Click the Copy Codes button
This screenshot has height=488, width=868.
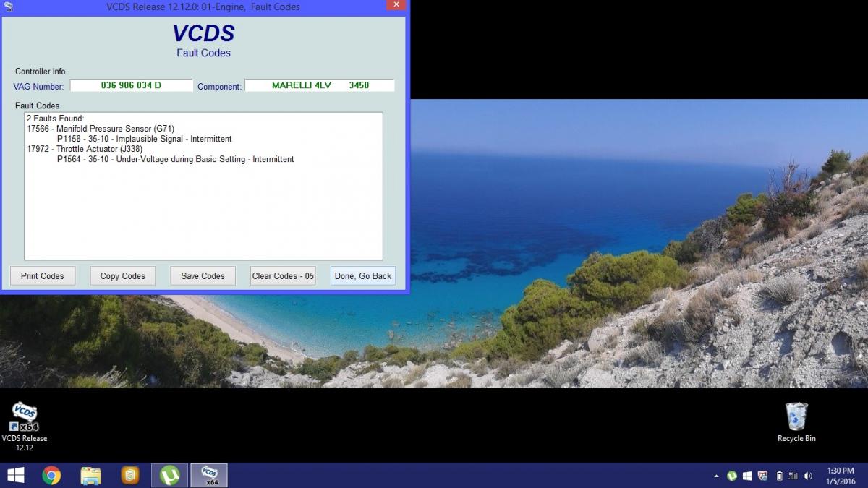coord(123,276)
